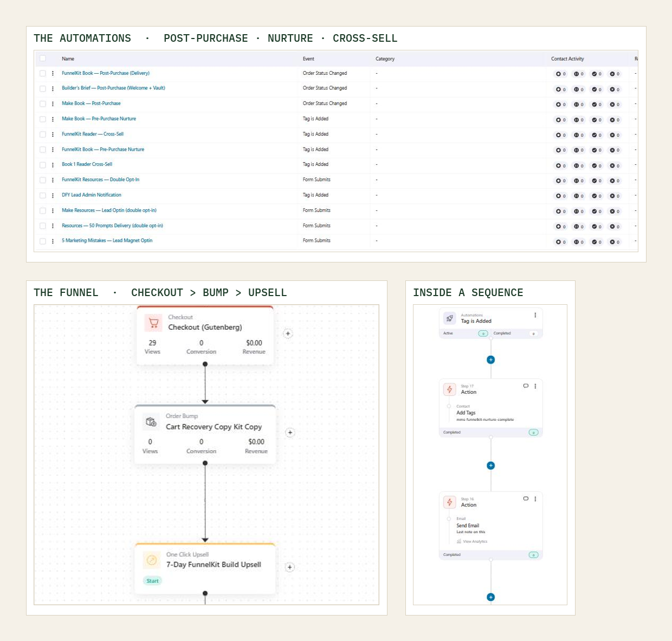Click the shopping cart icon on Checkout card
The height and width of the screenshot is (641, 672).
(x=153, y=323)
